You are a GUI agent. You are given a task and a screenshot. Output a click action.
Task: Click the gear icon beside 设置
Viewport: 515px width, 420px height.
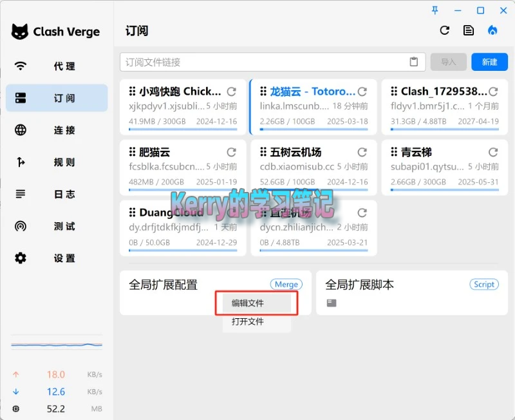click(x=21, y=258)
